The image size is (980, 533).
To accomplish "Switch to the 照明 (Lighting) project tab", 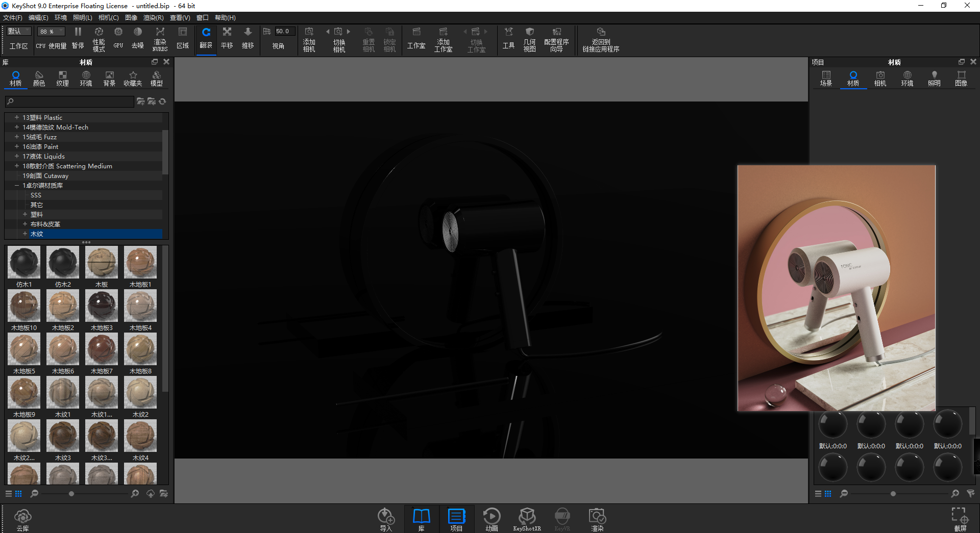I will (934, 79).
